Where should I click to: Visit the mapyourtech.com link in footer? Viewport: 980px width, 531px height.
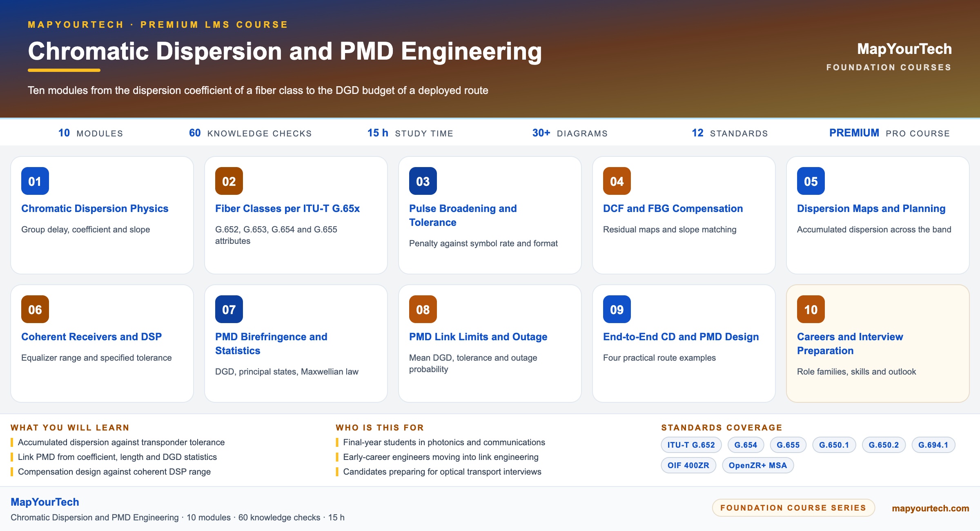tap(931, 508)
